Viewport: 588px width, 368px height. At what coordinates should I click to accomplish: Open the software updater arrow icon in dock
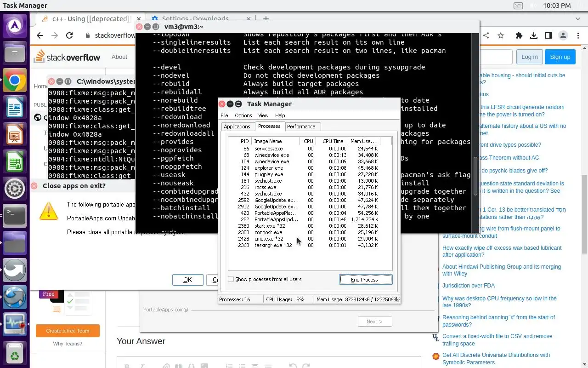tap(15, 270)
